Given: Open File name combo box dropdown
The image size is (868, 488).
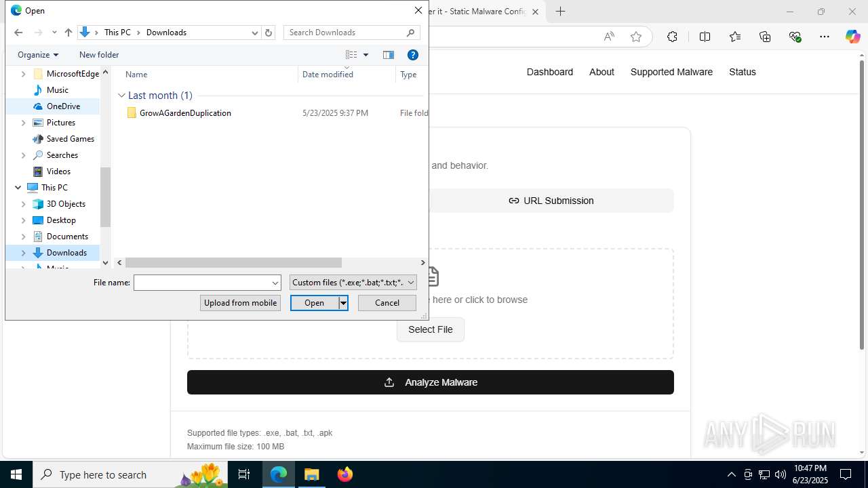Looking at the screenshot, I should (x=275, y=283).
